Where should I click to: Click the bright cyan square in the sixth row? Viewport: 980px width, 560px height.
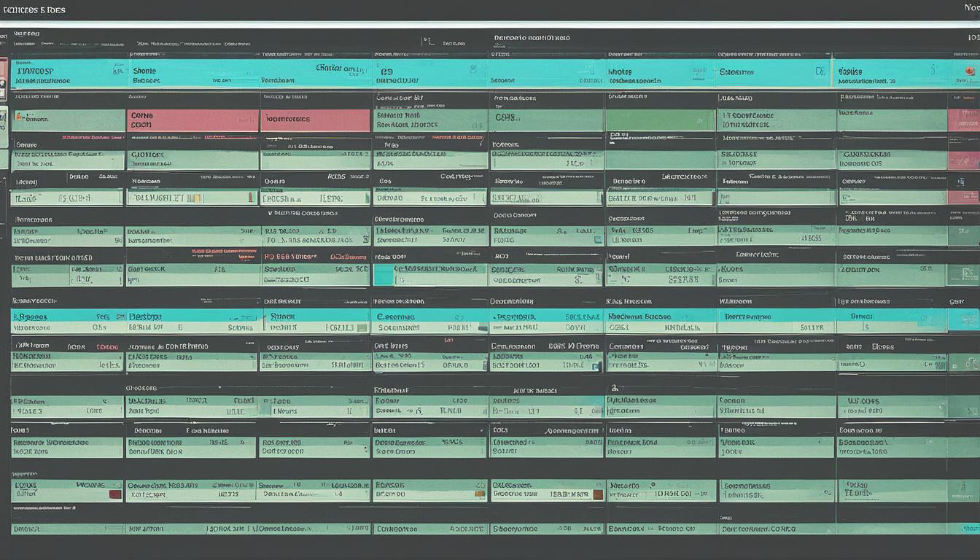(383, 274)
